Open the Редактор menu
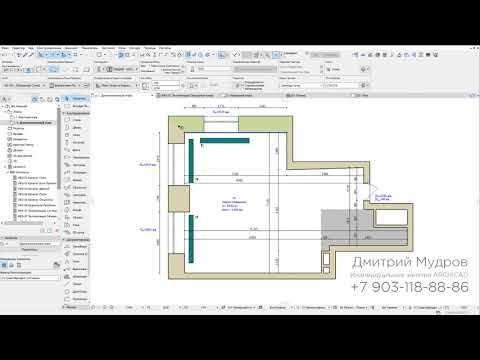The image size is (480, 360). click(x=18, y=48)
